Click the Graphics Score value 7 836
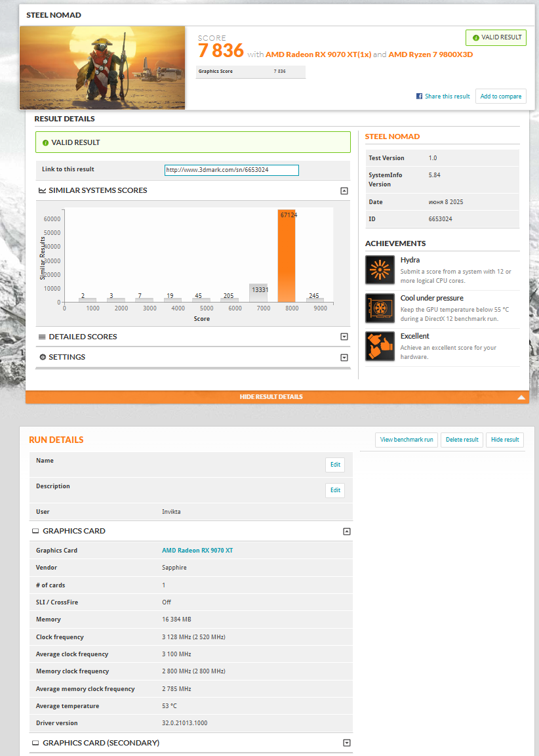This screenshot has height=756, width=539. pos(280,72)
